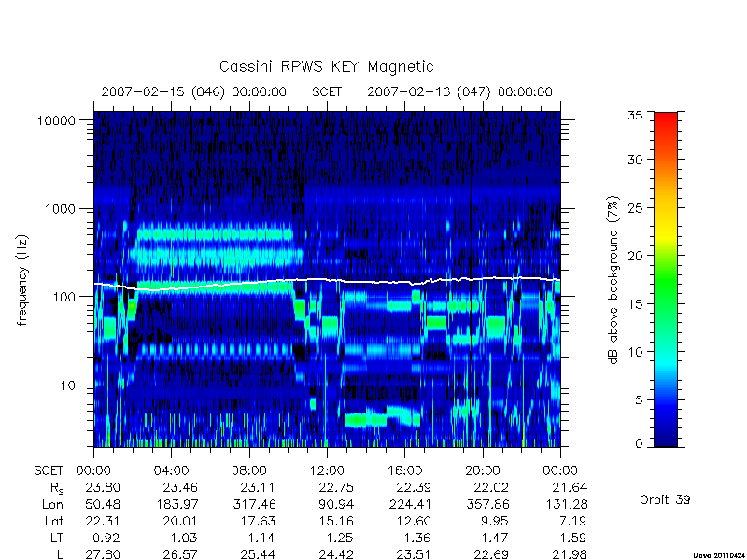Click the Rs value '23.11'
Viewport: 747px width, 560px height.
[x=258, y=487]
